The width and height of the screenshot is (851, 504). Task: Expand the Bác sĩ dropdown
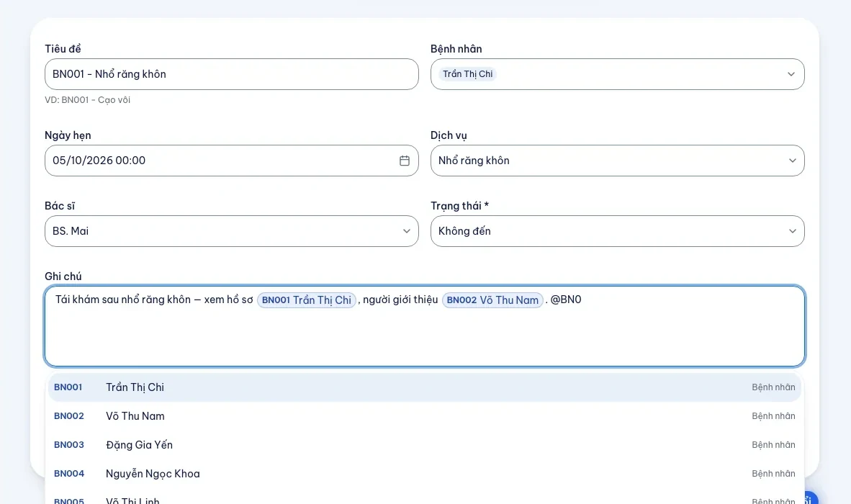(232, 231)
